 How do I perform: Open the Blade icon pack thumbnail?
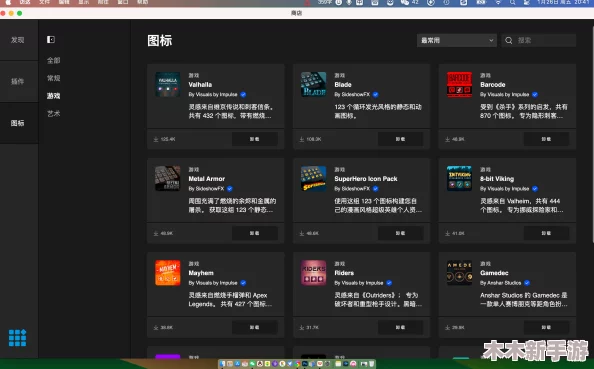tap(313, 84)
